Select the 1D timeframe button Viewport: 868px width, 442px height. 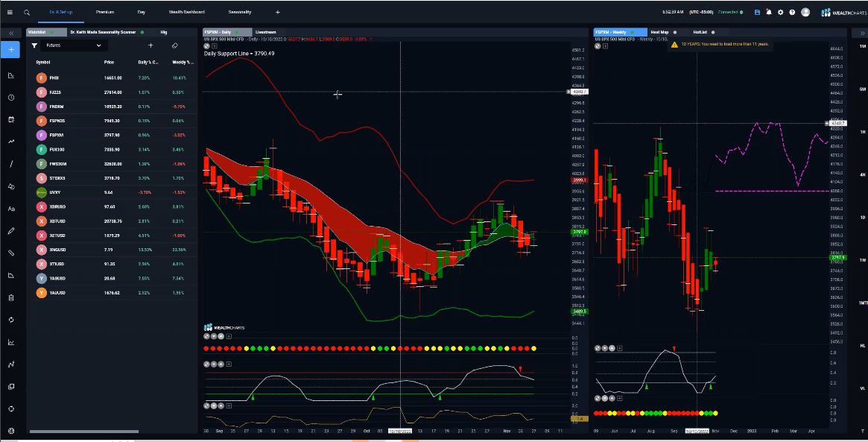pyautogui.click(x=863, y=217)
